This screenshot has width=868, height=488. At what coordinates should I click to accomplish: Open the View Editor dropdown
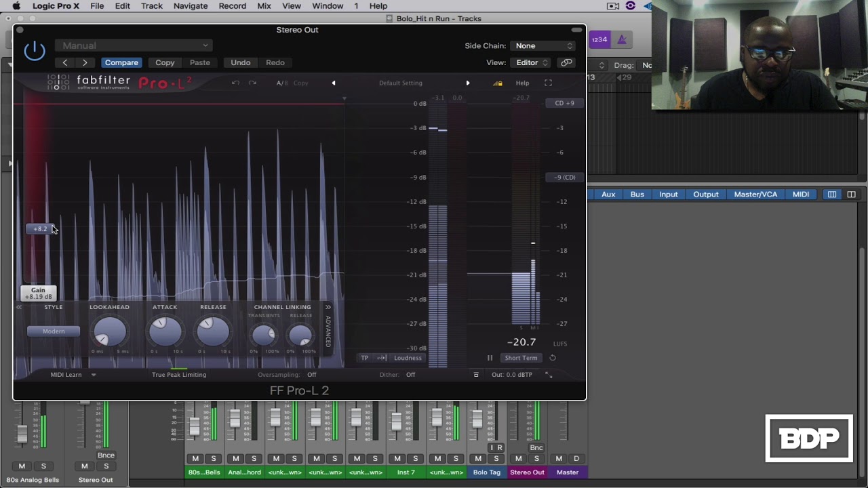pyautogui.click(x=531, y=62)
